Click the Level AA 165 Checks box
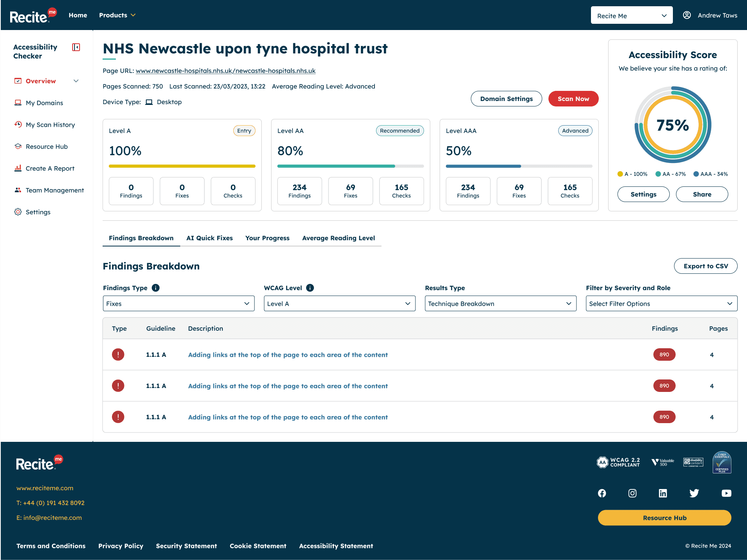Screen dimensions: 747x560 pyautogui.click(x=401, y=191)
